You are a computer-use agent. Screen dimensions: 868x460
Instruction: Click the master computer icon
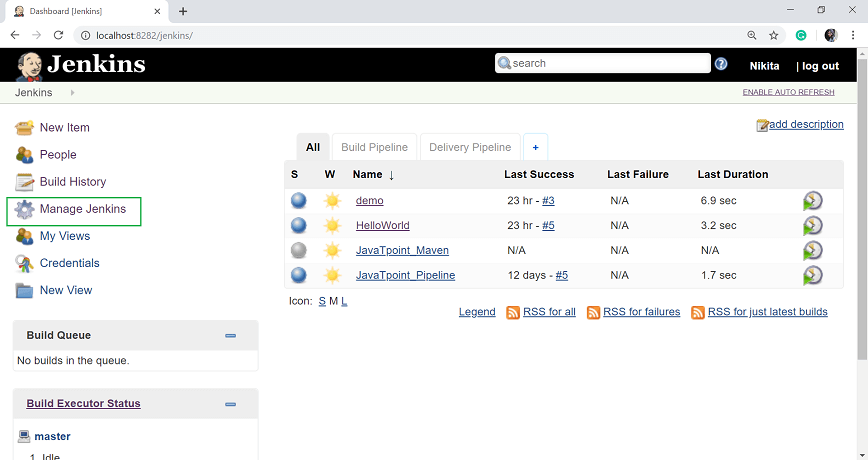[24, 436]
